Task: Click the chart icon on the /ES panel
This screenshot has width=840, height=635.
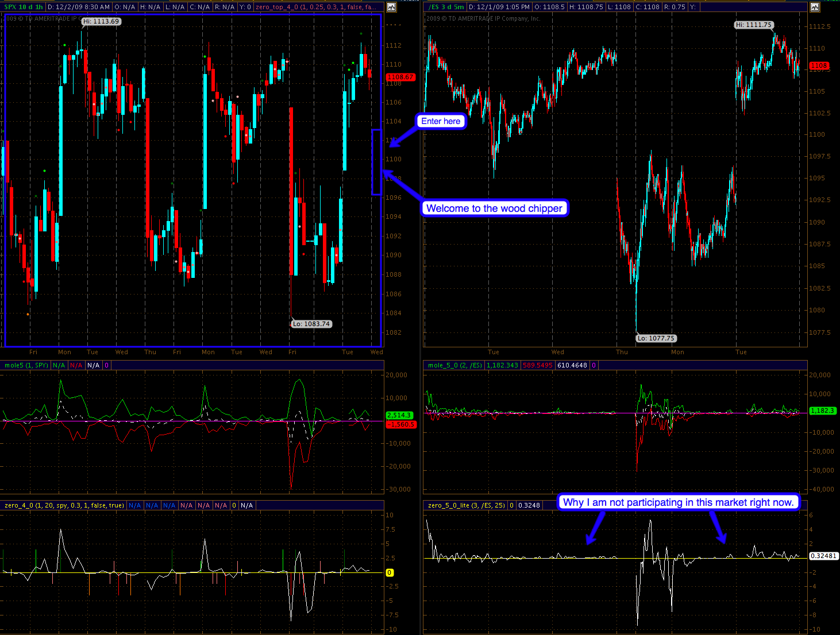Action: 815,7
